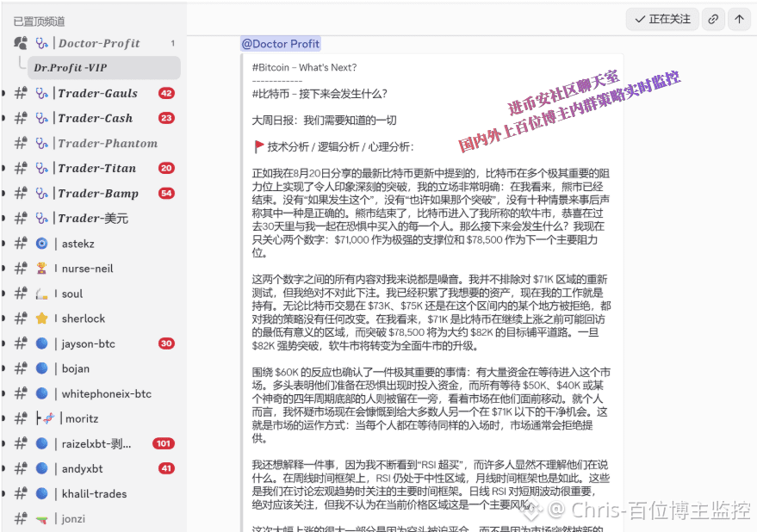Click the trophy emoji beside nurse-neil
Screen dimensions: 757x532
click(42, 269)
